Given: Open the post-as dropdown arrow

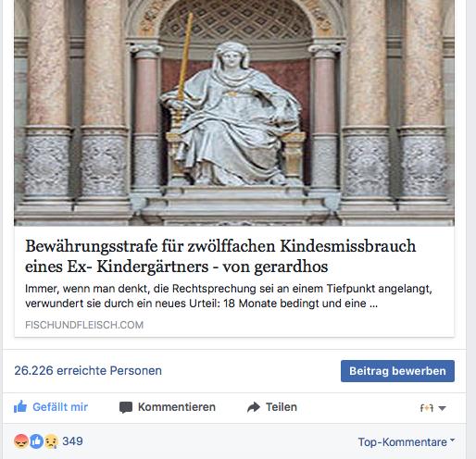Looking at the screenshot, I should tap(442, 408).
